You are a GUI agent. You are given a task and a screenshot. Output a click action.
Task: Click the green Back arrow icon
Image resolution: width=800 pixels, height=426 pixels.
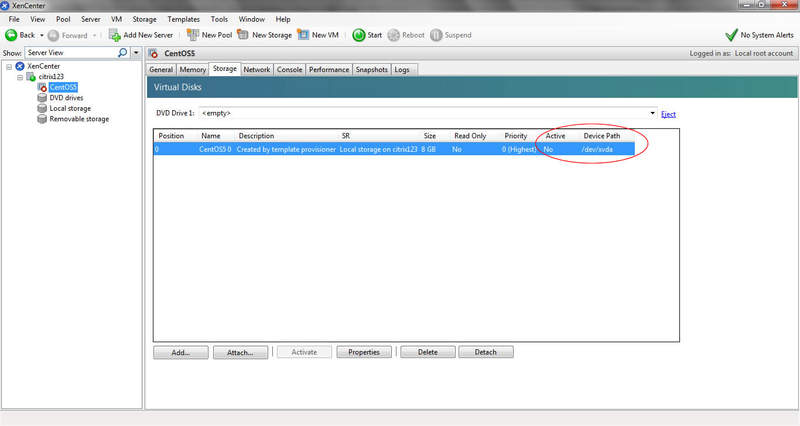(x=11, y=35)
